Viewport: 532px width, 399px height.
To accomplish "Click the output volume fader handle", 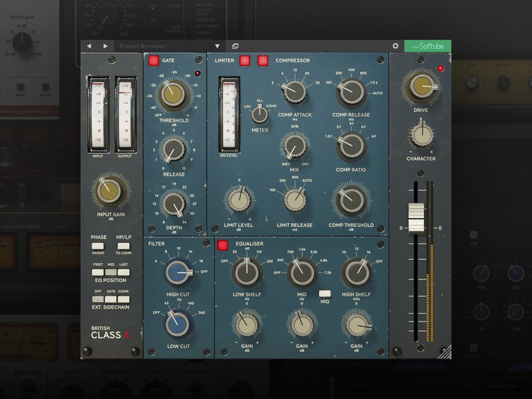I will 416,218.
